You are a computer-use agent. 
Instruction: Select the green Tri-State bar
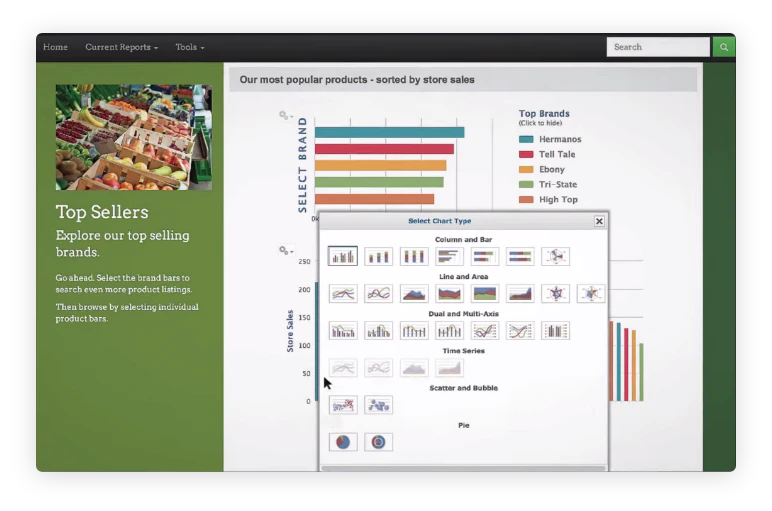tap(379, 182)
